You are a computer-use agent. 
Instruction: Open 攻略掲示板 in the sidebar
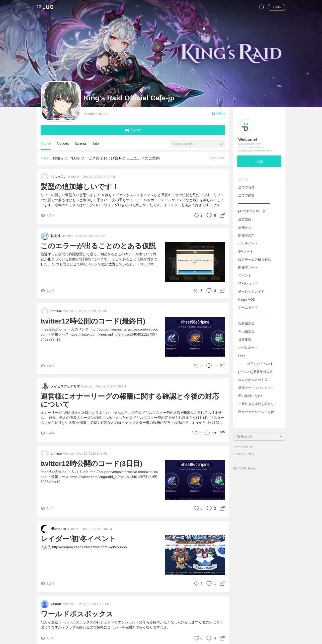pyautogui.click(x=246, y=324)
